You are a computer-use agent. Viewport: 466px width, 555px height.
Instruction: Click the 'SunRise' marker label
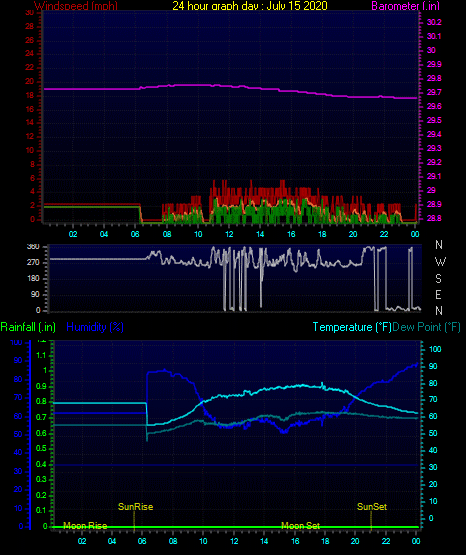(136, 507)
